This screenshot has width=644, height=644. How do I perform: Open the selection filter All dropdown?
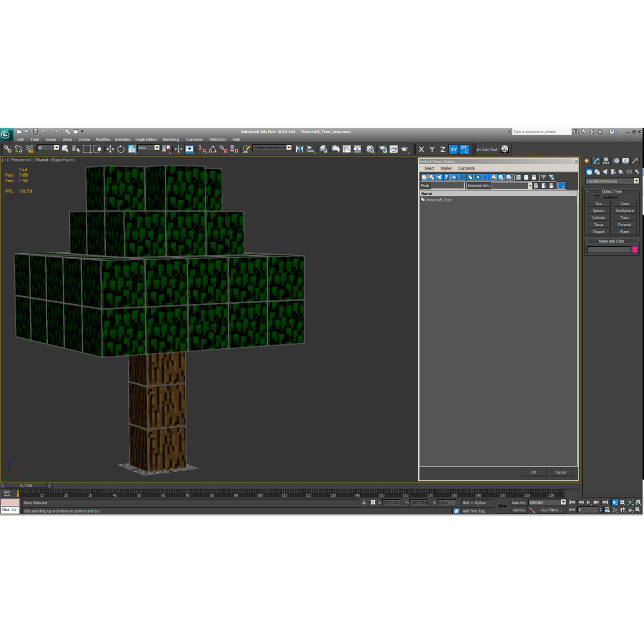click(x=48, y=148)
